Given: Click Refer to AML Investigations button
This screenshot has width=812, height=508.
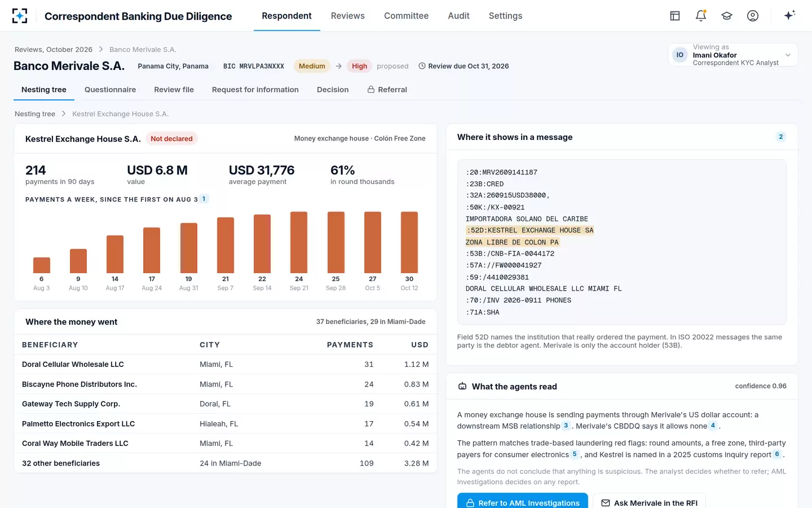Looking at the screenshot, I should pos(523,502).
